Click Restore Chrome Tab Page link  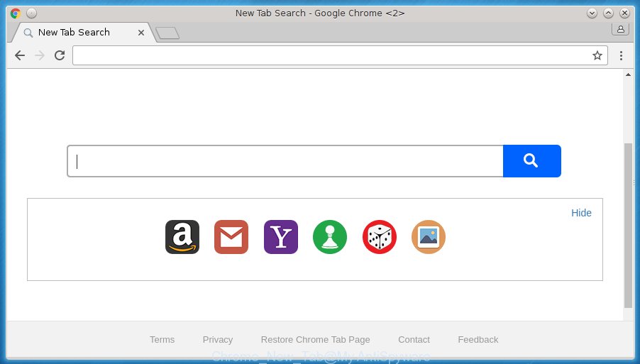pos(316,339)
